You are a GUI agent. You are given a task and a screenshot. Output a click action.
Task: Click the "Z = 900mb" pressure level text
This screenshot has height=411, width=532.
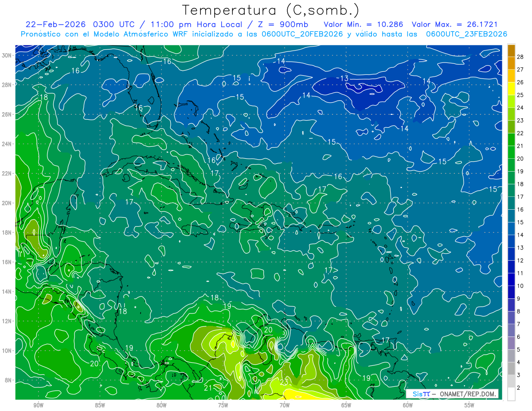coord(283,24)
